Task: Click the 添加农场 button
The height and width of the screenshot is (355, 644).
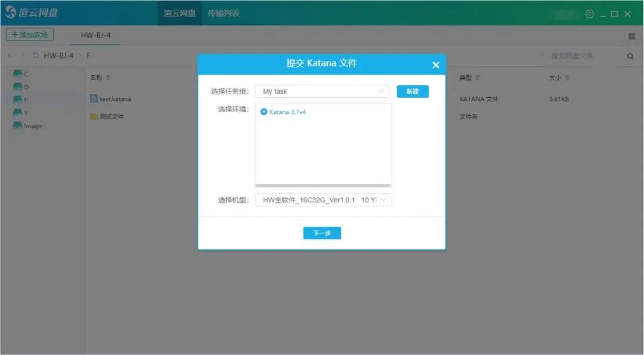Action: (x=30, y=35)
